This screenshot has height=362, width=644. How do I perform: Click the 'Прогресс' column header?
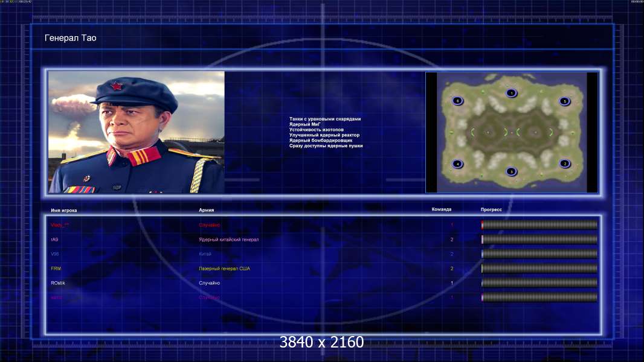pyautogui.click(x=491, y=209)
